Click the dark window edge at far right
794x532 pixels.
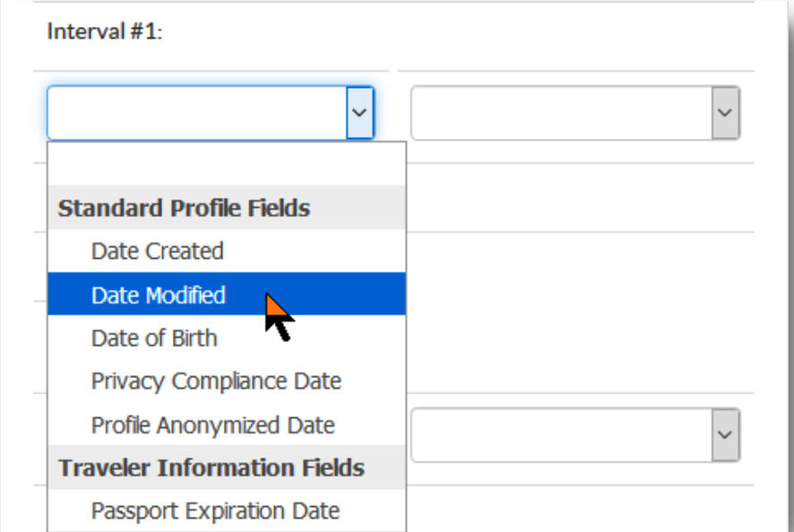(791, 266)
